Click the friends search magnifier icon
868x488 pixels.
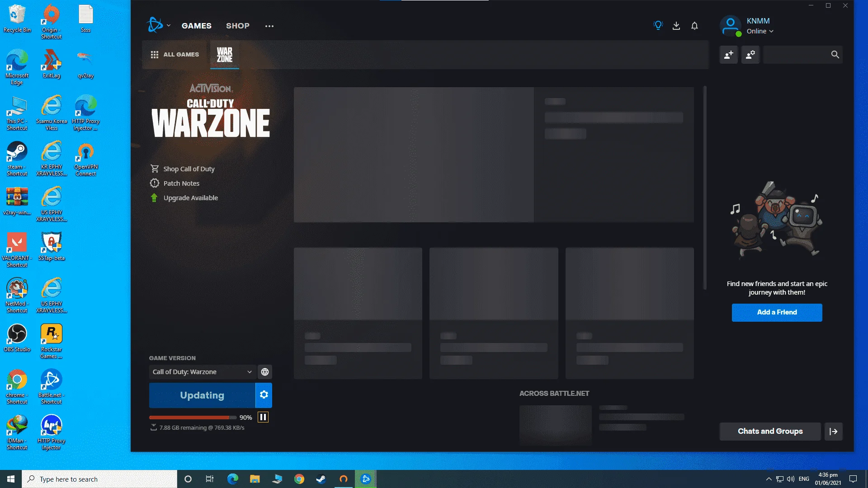[835, 55]
